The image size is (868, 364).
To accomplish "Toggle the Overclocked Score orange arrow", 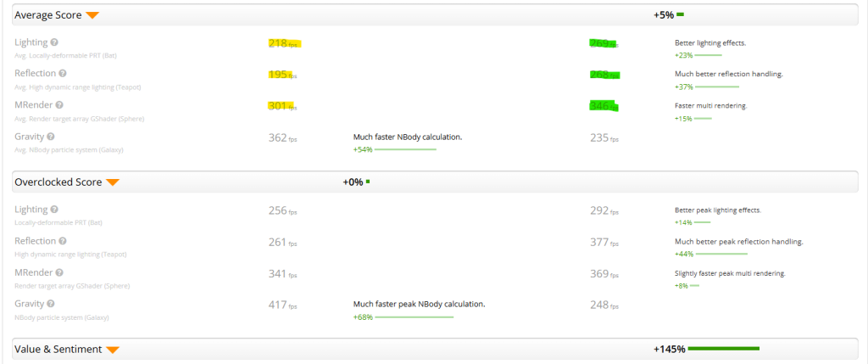I will [x=113, y=182].
